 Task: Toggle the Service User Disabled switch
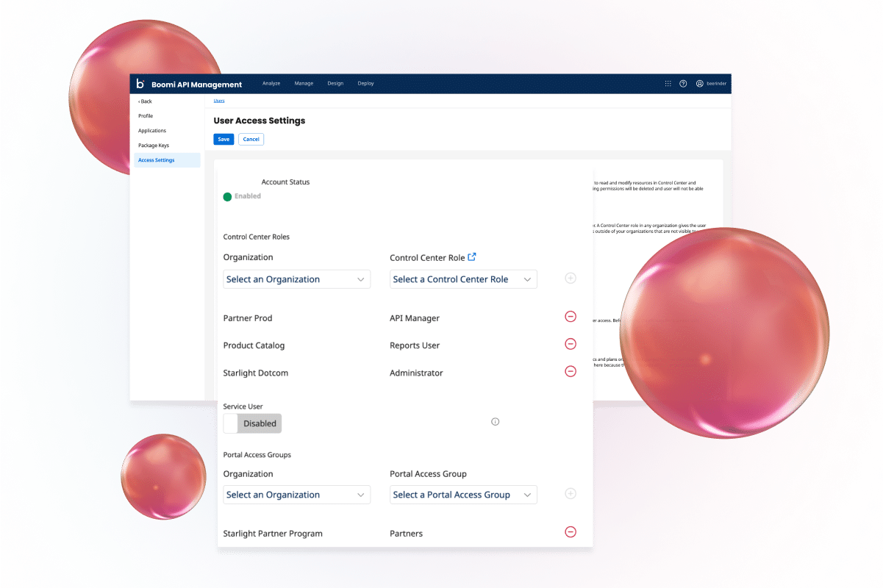[252, 423]
